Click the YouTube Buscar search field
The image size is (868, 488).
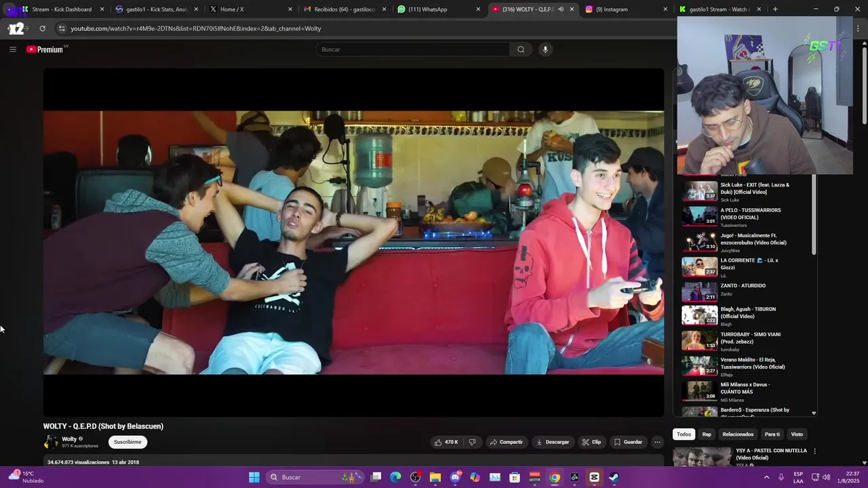(412, 49)
